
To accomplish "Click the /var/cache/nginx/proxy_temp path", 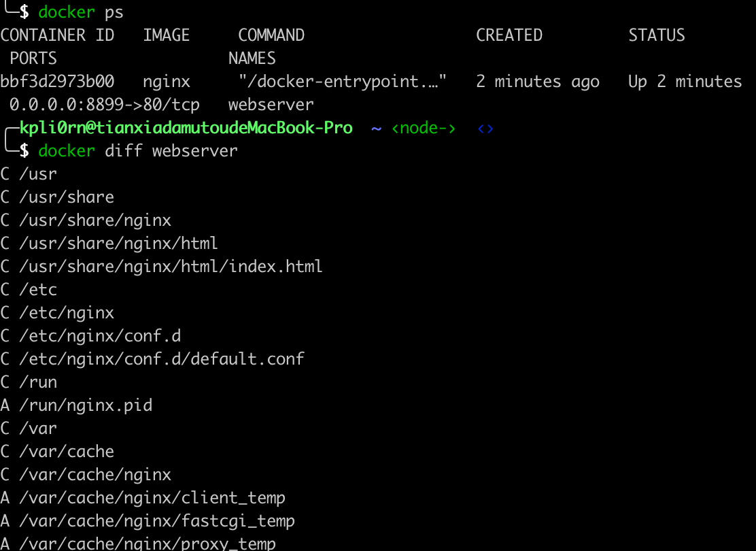I will click(148, 544).
